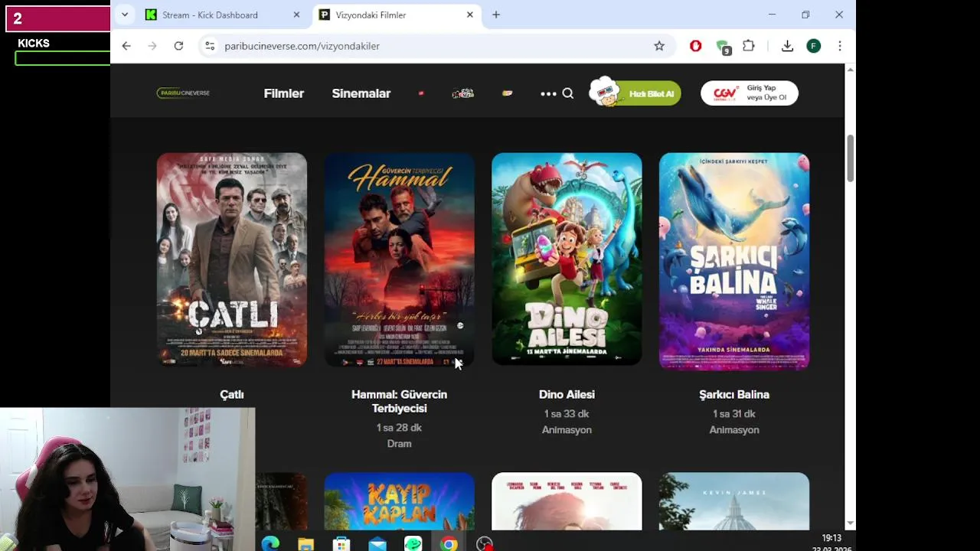Click the 1 sa 28 dk duration text

[x=399, y=428]
